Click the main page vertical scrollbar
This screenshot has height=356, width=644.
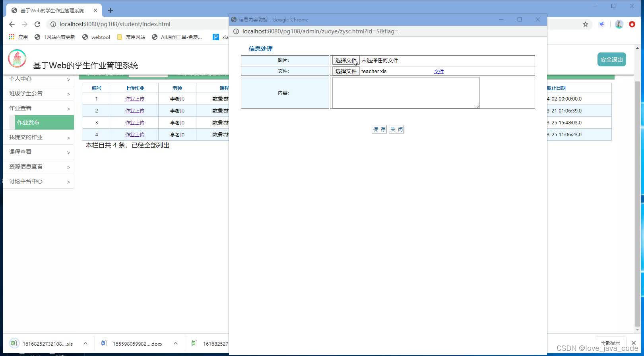tap(638, 204)
